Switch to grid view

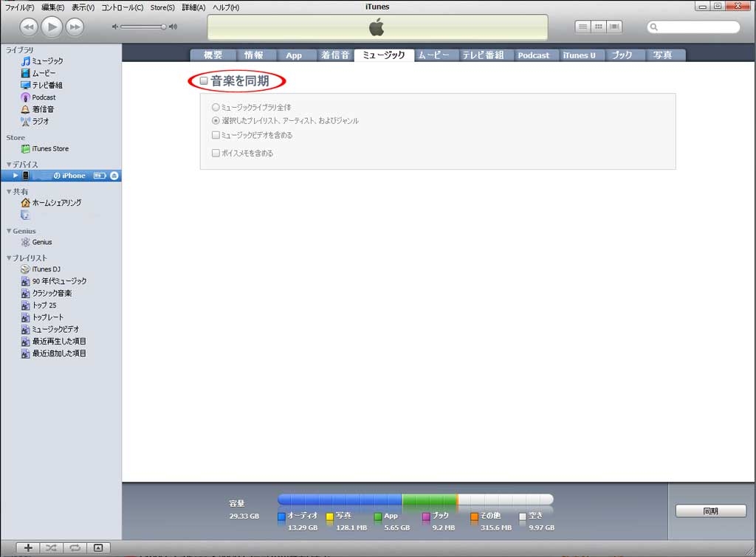pos(598,27)
